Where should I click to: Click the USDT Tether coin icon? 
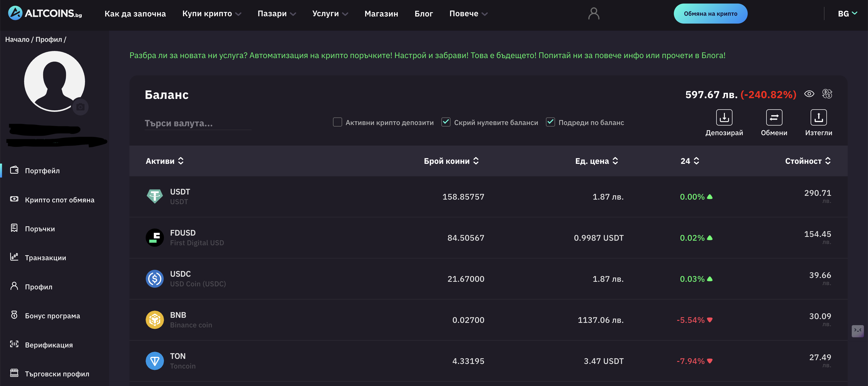tap(155, 196)
